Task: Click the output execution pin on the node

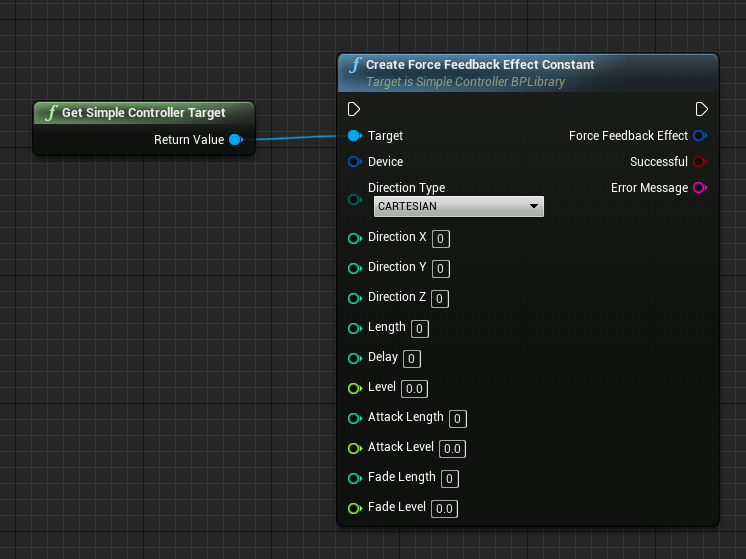Action: [x=701, y=109]
